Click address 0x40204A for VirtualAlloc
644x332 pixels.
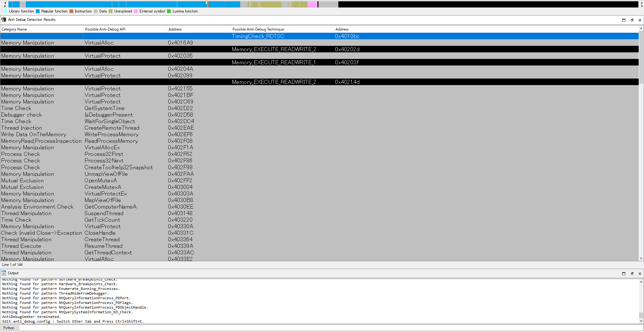pyautogui.click(x=181, y=69)
